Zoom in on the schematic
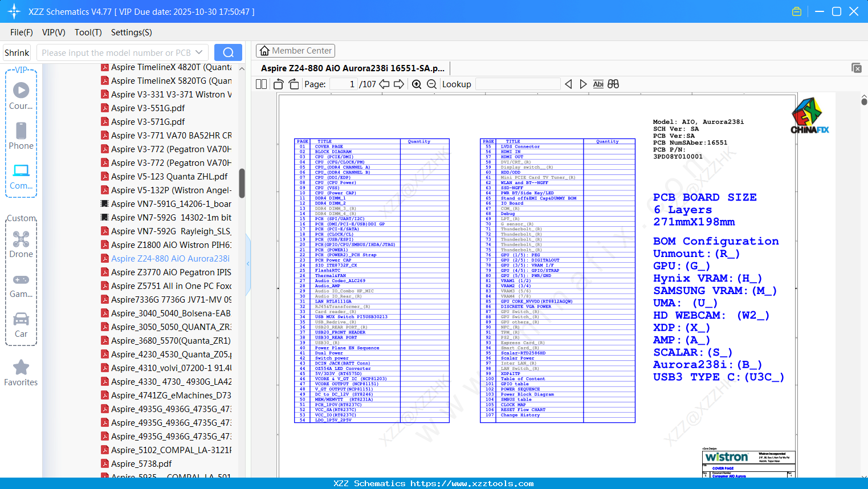 tap(417, 84)
